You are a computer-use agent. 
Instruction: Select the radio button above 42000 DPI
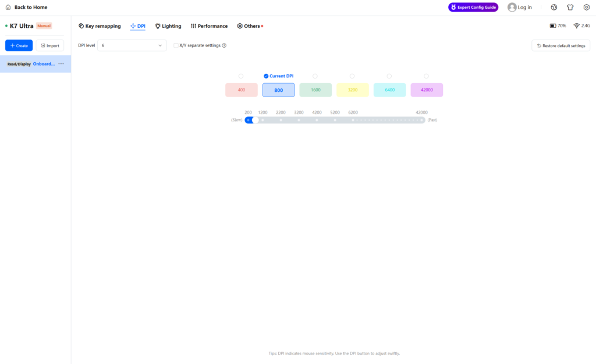tap(426, 76)
